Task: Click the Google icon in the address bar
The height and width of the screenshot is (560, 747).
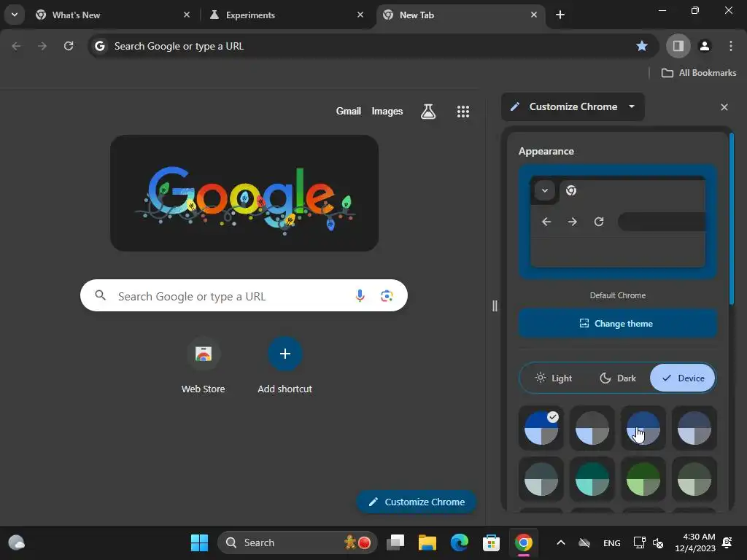Action: point(99,46)
